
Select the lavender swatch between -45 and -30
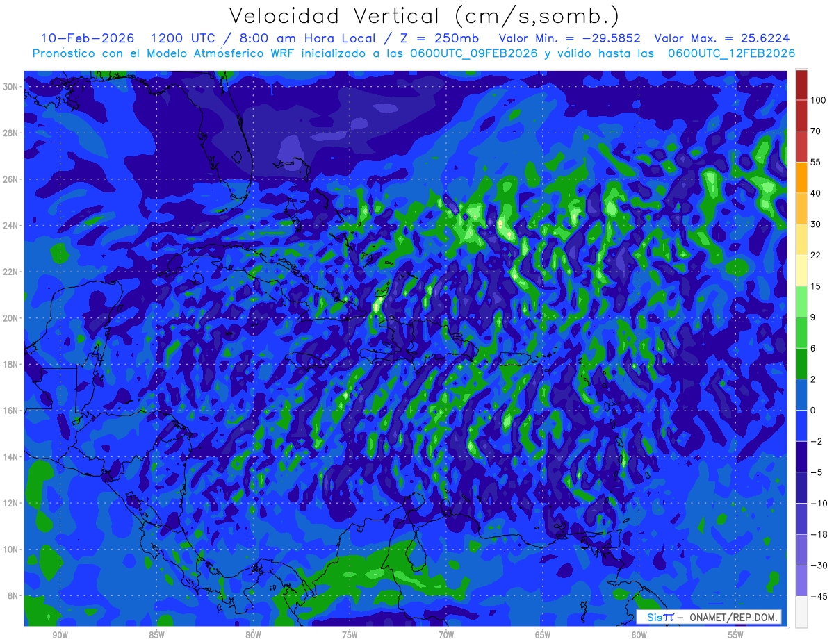801,581
